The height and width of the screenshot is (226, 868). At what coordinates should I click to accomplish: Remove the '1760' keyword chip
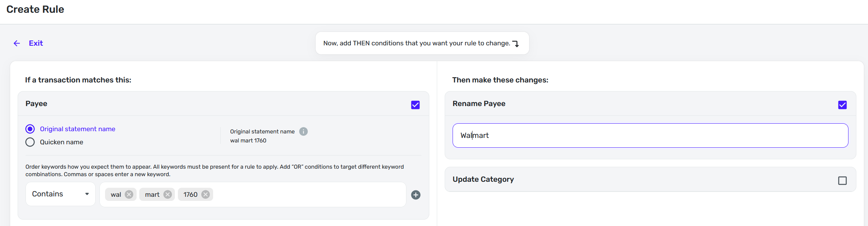click(x=206, y=195)
